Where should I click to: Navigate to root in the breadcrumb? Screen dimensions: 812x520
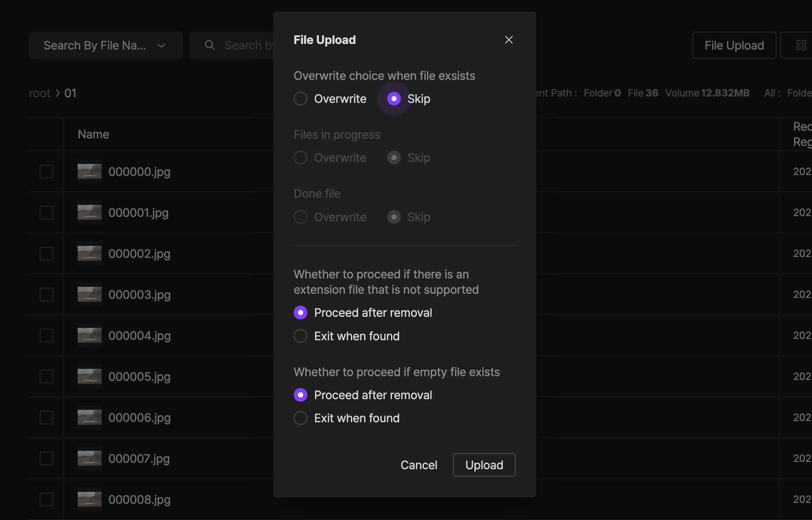click(x=40, y=93)
